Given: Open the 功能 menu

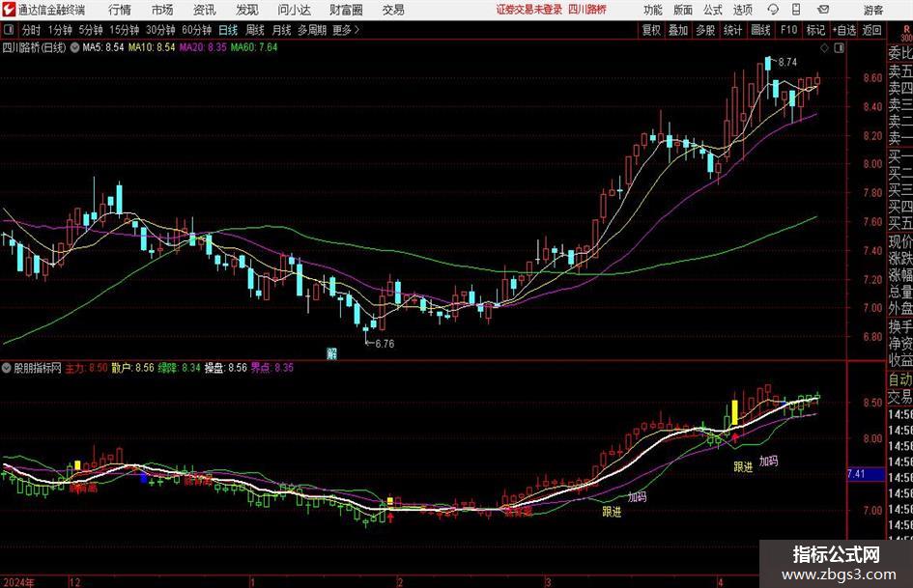Looking at the screenshot, I should pos(653,10).
